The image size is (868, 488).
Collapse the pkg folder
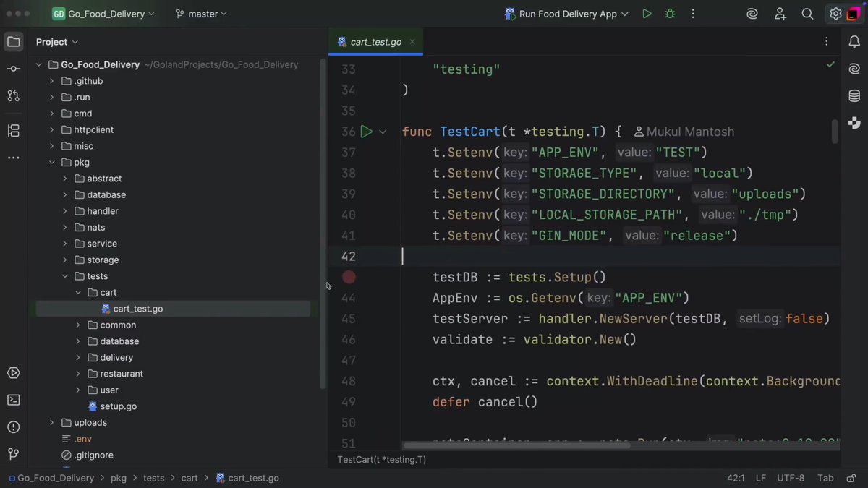coord(52,163)
